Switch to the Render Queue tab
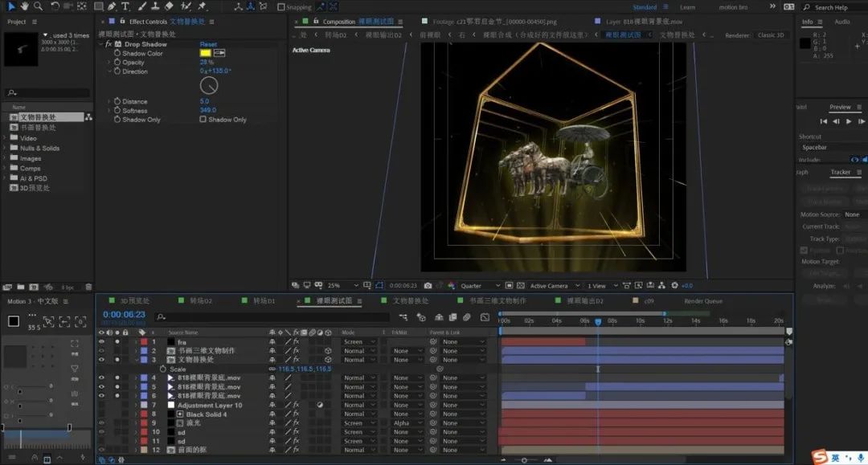Viewport: 868px width, 465px height. point(702,301)
